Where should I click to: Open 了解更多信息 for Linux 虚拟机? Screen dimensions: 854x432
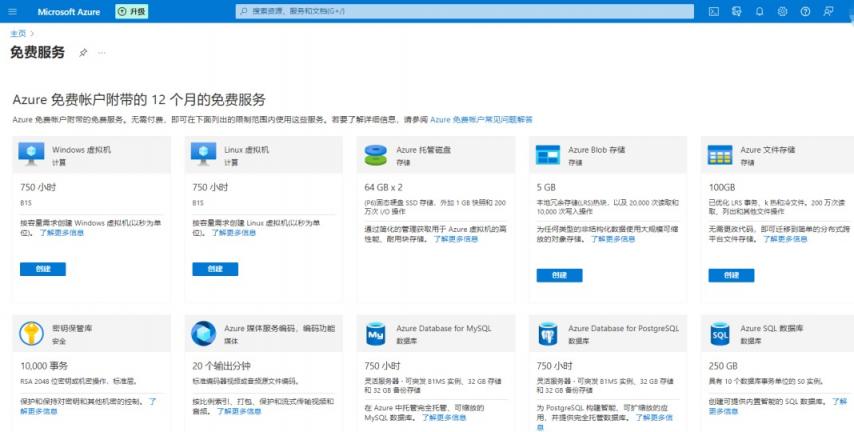(x=234, y=233)
